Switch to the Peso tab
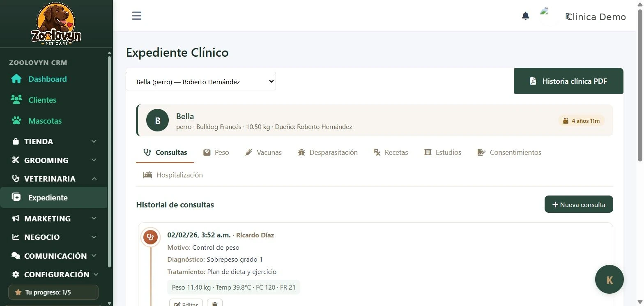This screenshot has height=306, width=644. (x=216, y=152)
